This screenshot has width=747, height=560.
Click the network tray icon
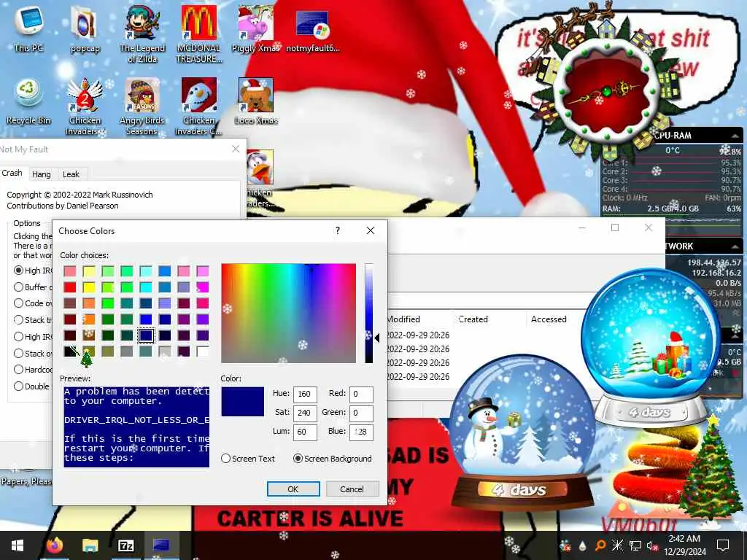[x=635, y=545]
